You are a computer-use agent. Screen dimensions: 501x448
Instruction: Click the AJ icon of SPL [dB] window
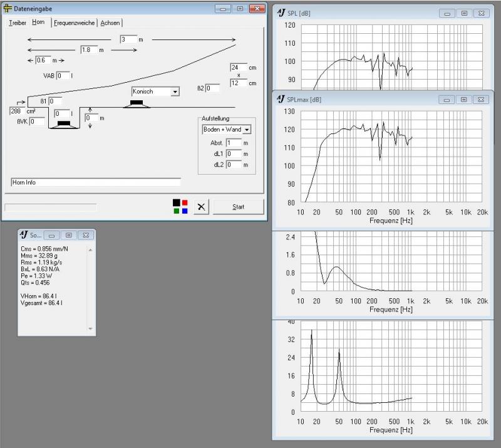coord(281,13)
